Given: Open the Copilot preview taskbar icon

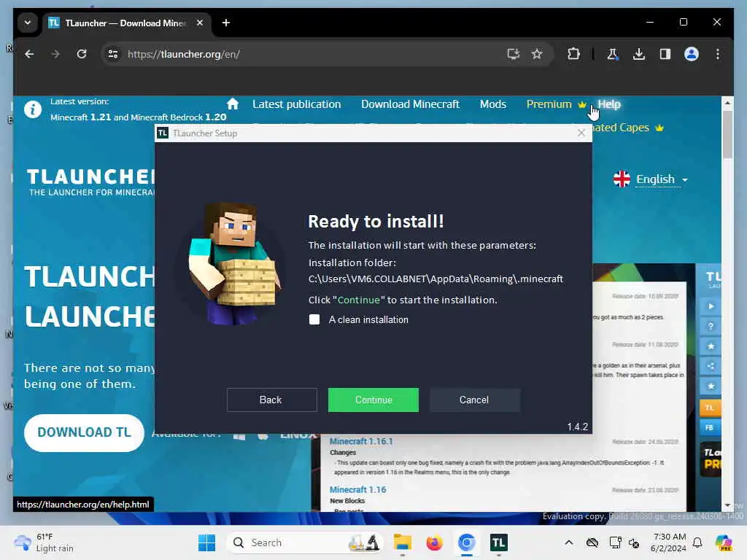Looking at the screenshot, I should click(x=724, y=542).
